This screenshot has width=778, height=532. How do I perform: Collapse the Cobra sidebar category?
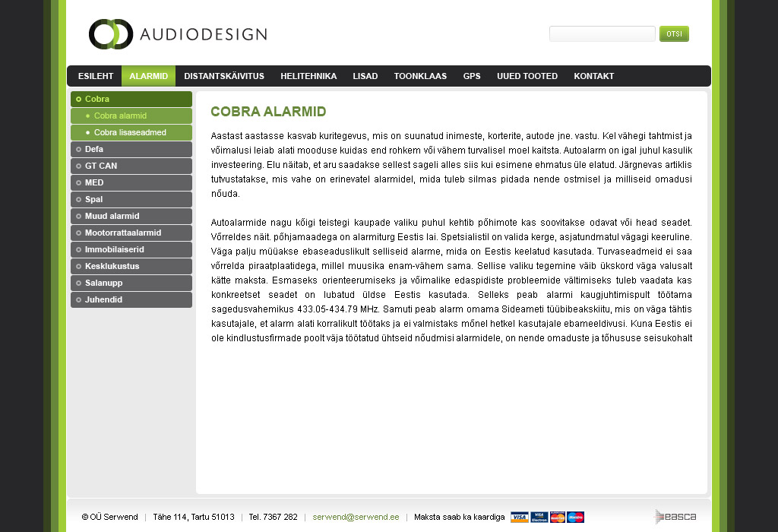click(131, 99)
